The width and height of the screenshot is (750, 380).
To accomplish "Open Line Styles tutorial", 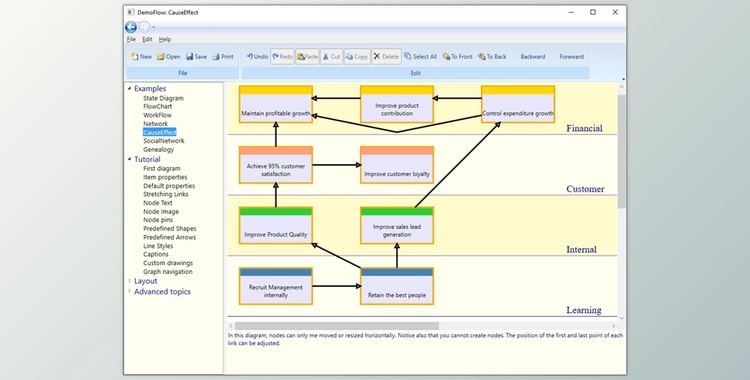I will (158, 246).
